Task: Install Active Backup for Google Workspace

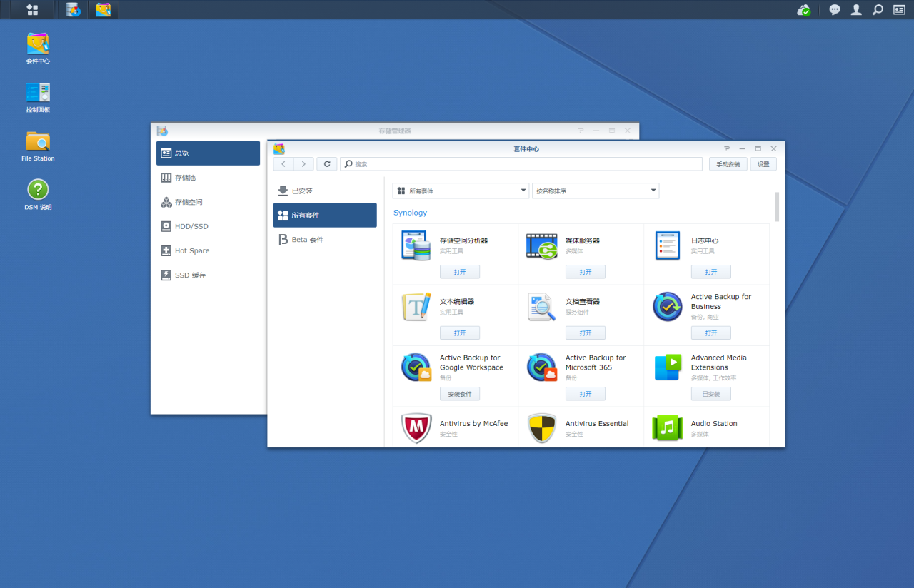Action: click(x=459, y=394)
